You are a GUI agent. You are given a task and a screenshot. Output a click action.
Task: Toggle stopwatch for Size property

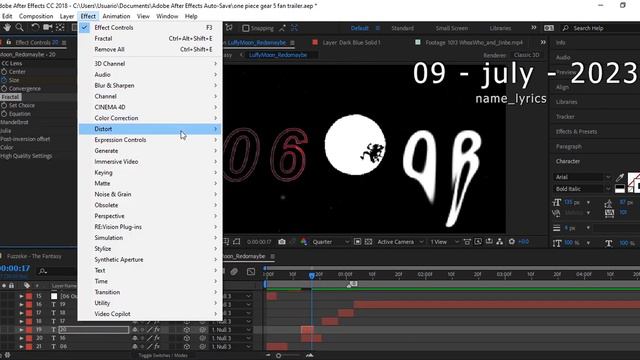4,80
